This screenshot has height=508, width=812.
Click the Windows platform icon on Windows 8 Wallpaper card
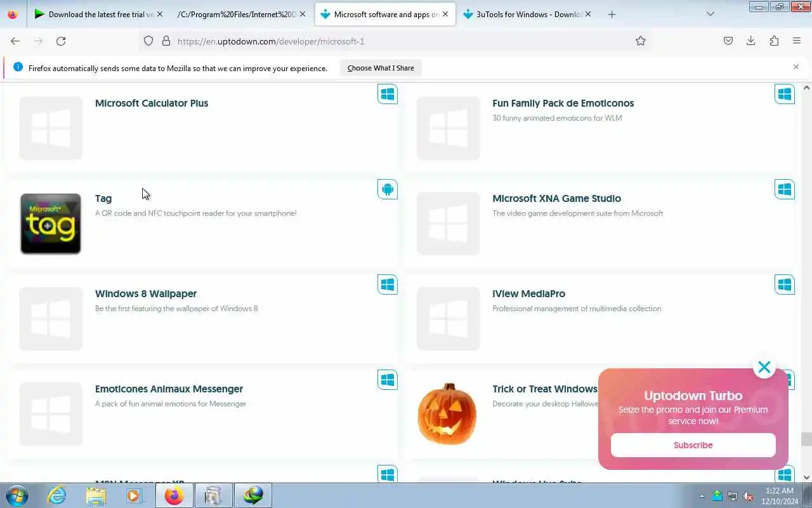click(388, 284)
